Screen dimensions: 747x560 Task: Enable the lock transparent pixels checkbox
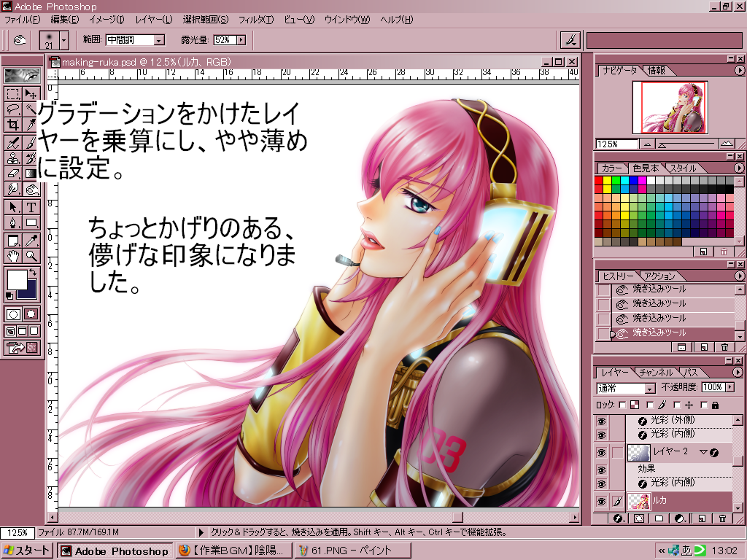coord(622,405)
